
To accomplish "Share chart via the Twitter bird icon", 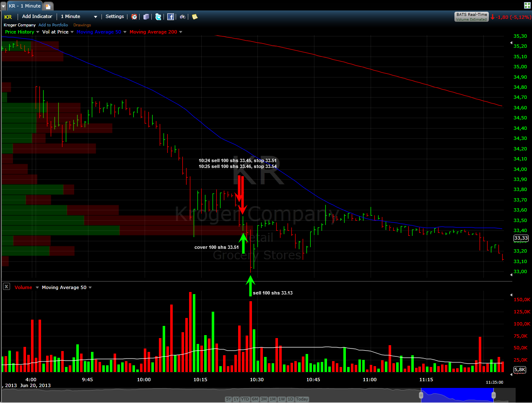I will 158,17.
